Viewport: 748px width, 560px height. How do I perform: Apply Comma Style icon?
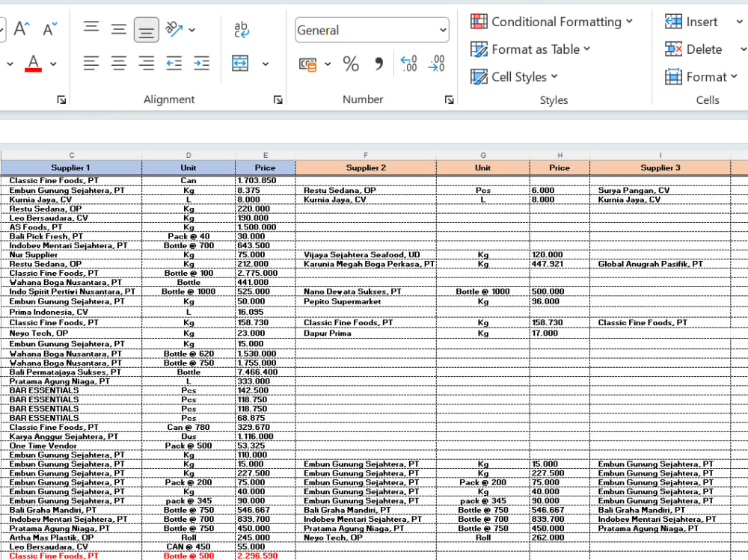[378, 64]
